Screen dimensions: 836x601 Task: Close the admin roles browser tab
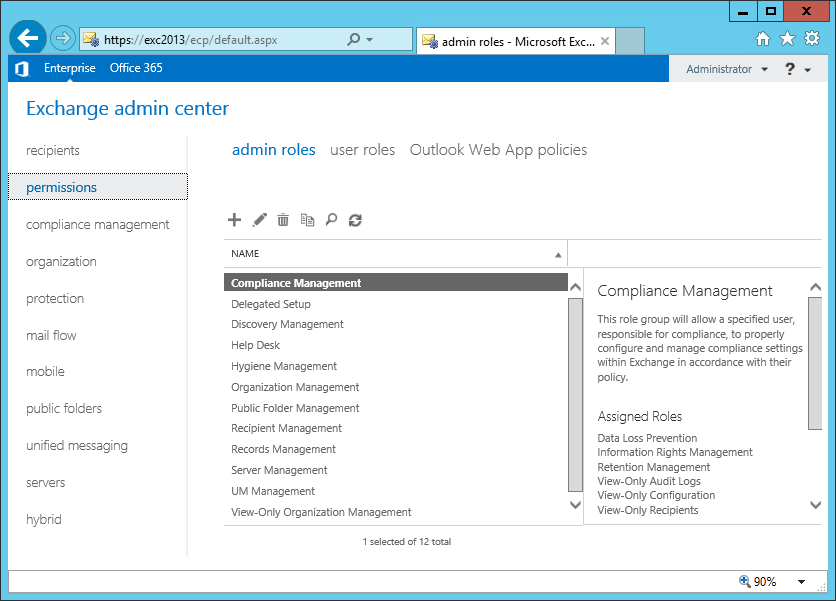pos(605,41)
